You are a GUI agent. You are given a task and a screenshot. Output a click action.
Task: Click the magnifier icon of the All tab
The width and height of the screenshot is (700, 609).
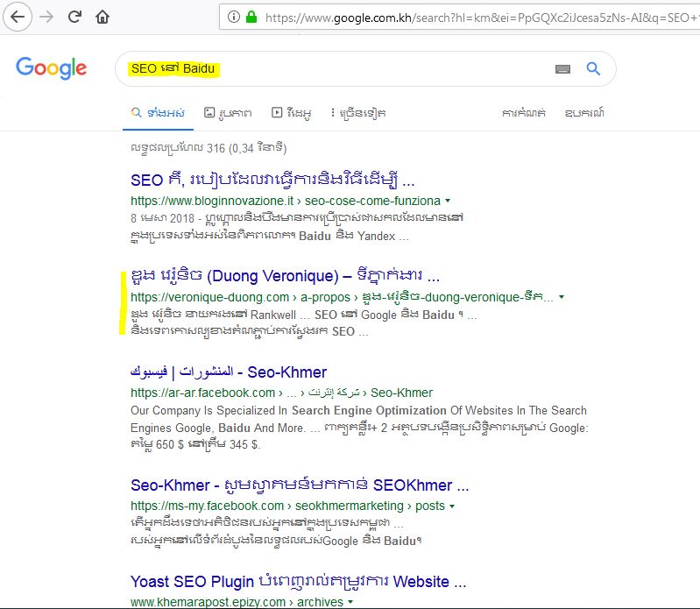[136, 112]
